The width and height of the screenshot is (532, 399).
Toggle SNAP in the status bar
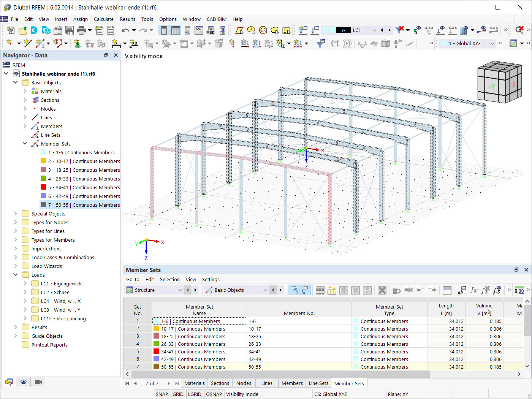click(x=161, y=394)
